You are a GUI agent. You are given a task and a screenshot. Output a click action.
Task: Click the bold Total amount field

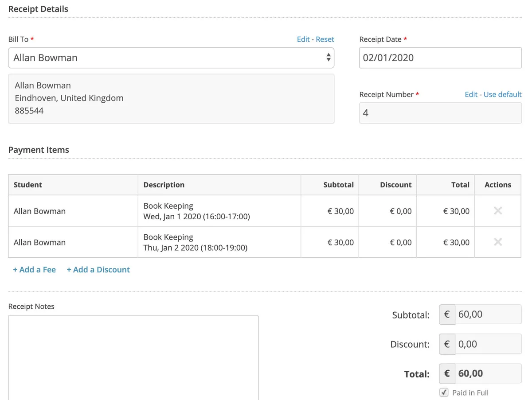[x=488, y=373]
